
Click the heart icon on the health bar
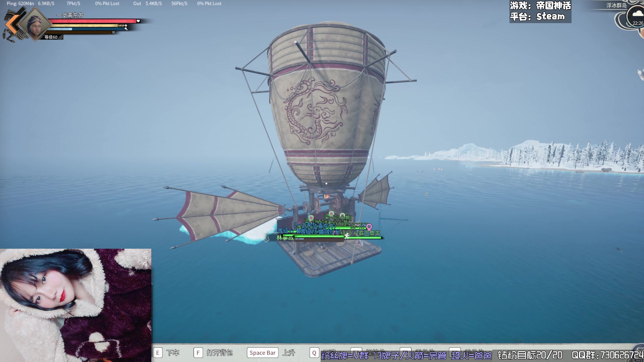point(138,21)
